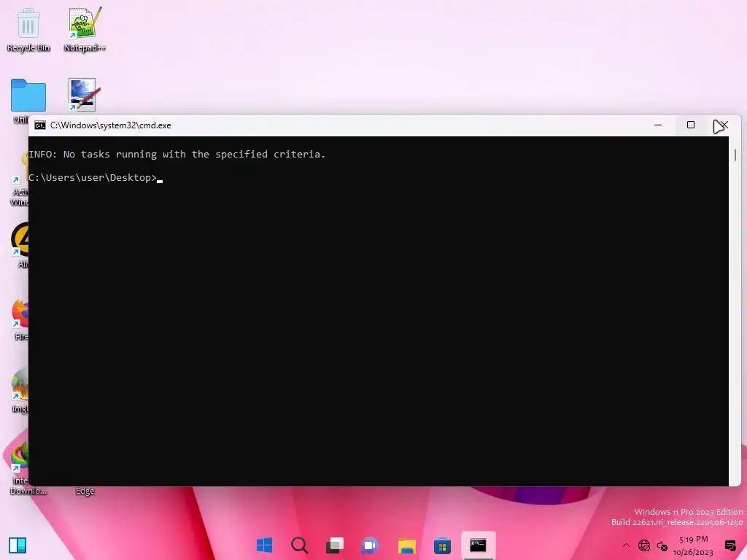Select the Internet Download Manager desktop shortcut

(x=20, y=467)
